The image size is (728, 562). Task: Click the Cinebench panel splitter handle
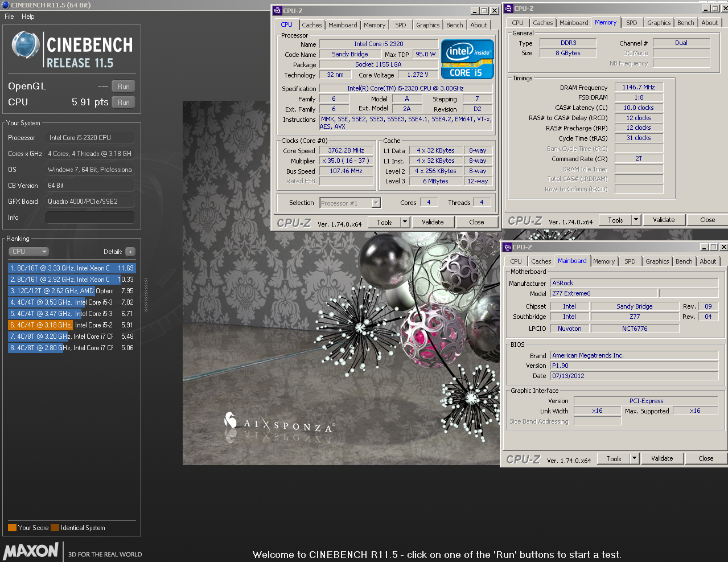point(146,295)
